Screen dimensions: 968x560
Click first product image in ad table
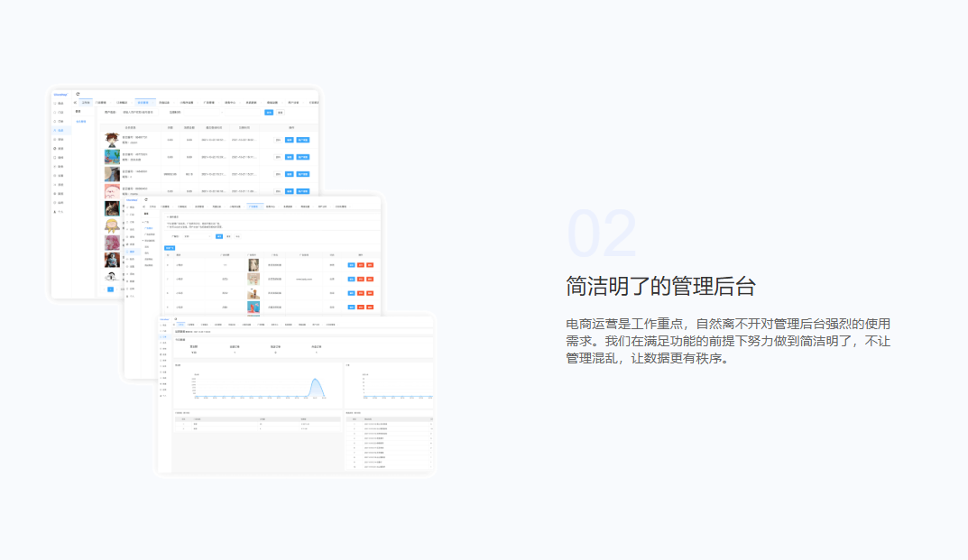point(254,265)
